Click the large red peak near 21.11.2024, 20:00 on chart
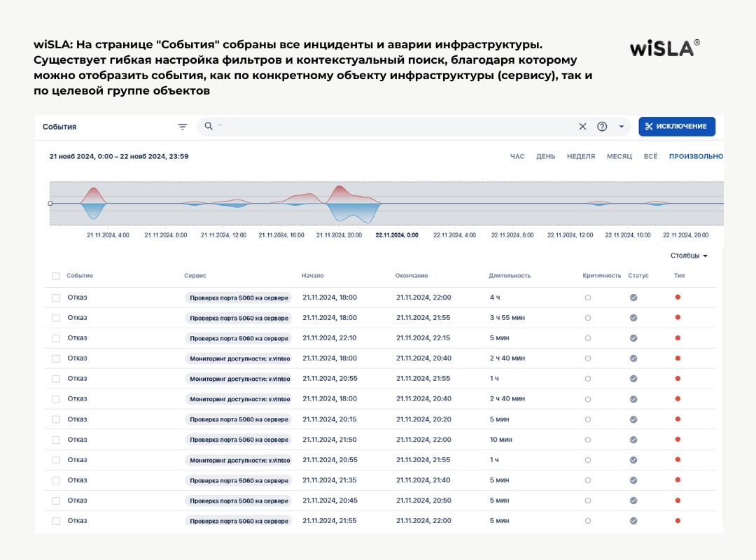The width and height of the screenshot is (756, 560). click(340, 193)
